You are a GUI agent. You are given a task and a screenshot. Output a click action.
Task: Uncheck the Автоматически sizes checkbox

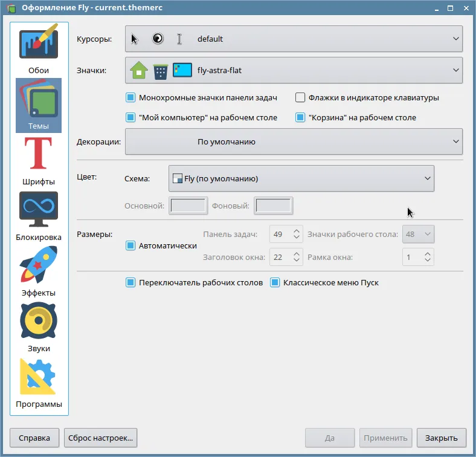tap(130, 245)
